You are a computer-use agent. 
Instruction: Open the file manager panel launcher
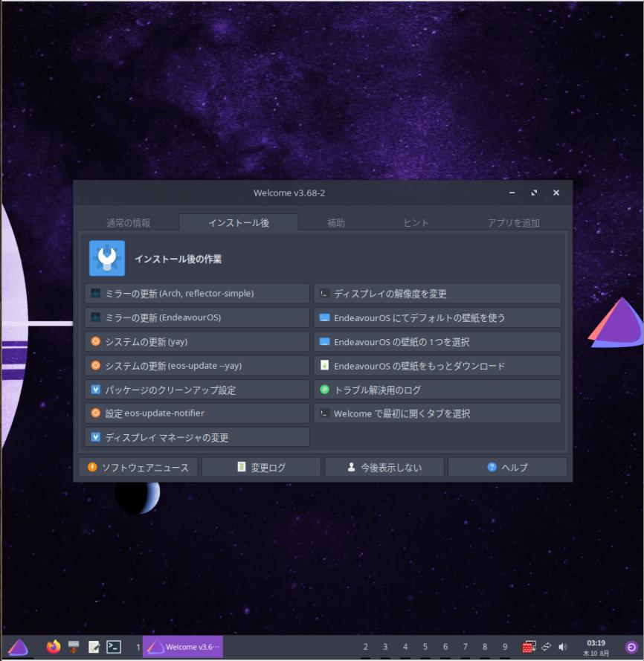tap(74, 647)
